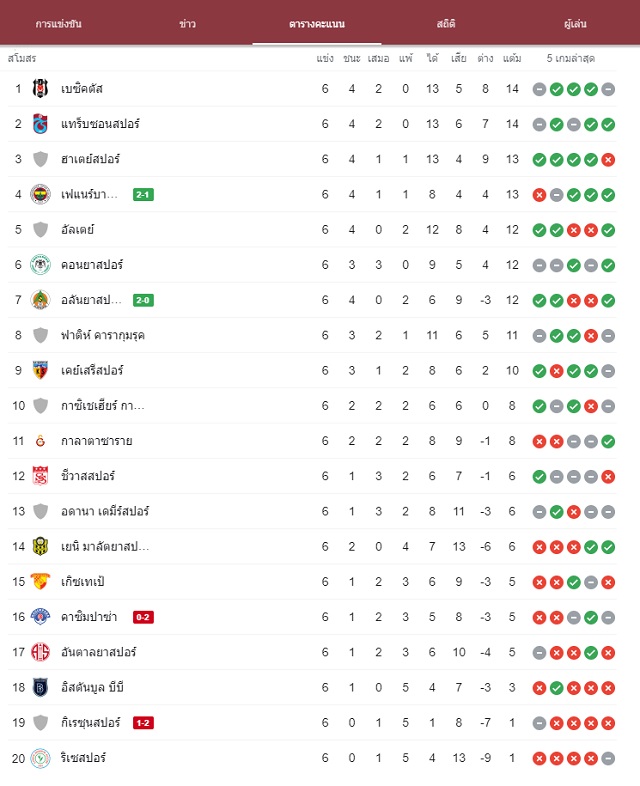640x786 pixels.
Task: Select the ผู้เล่น tab
Action: [575, 24]
